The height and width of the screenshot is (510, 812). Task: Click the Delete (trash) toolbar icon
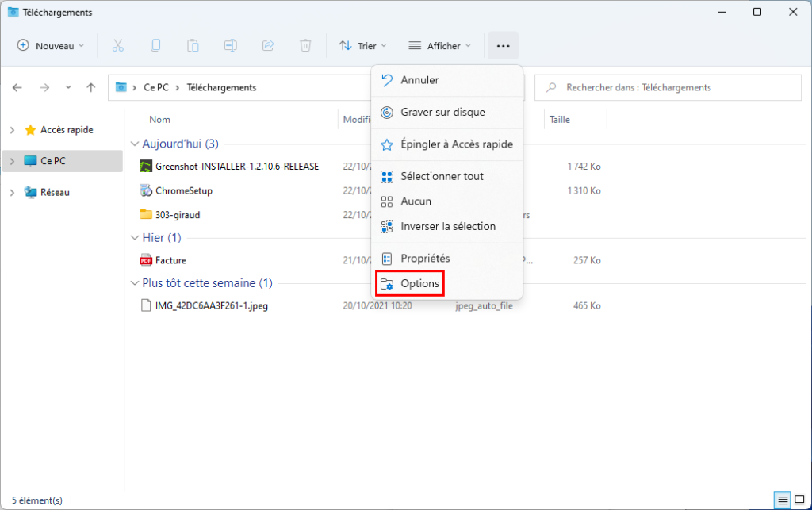[305, 45]
